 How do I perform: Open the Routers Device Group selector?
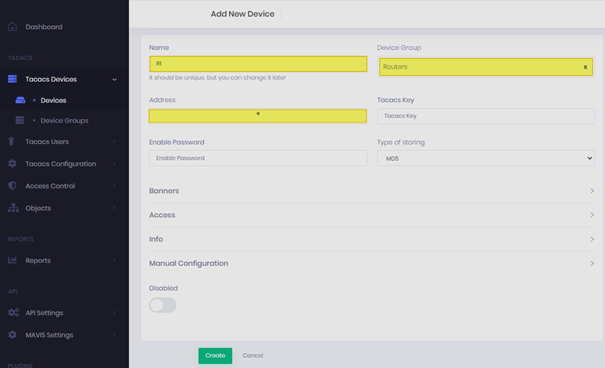486,67
